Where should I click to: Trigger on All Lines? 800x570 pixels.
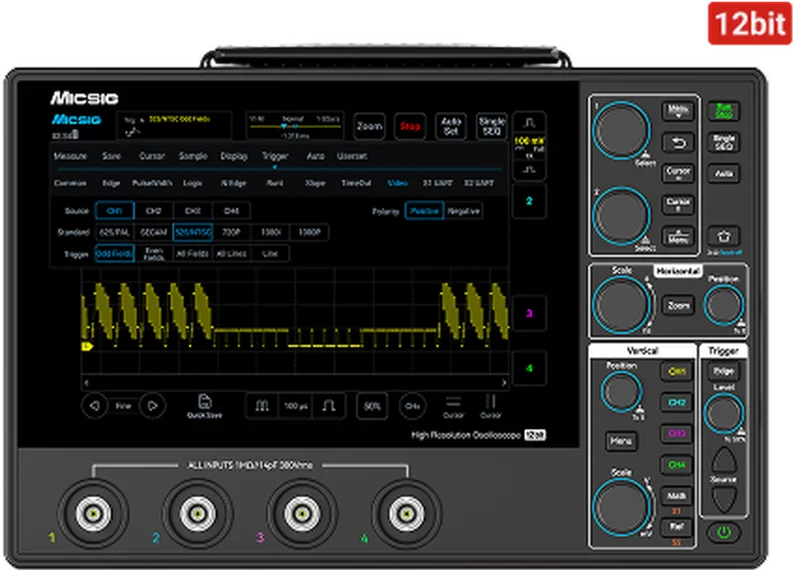pos(231,254)
